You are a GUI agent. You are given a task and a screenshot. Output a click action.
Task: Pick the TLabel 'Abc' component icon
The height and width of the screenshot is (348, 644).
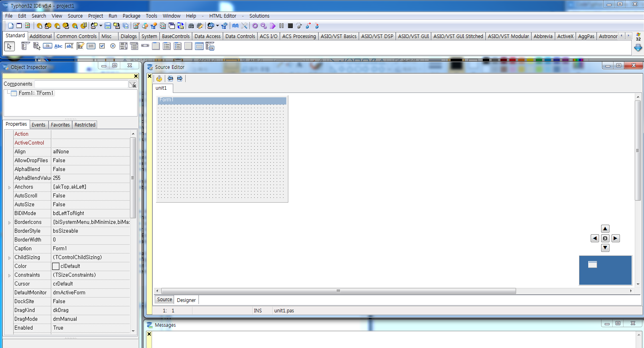tap(58, 46)
